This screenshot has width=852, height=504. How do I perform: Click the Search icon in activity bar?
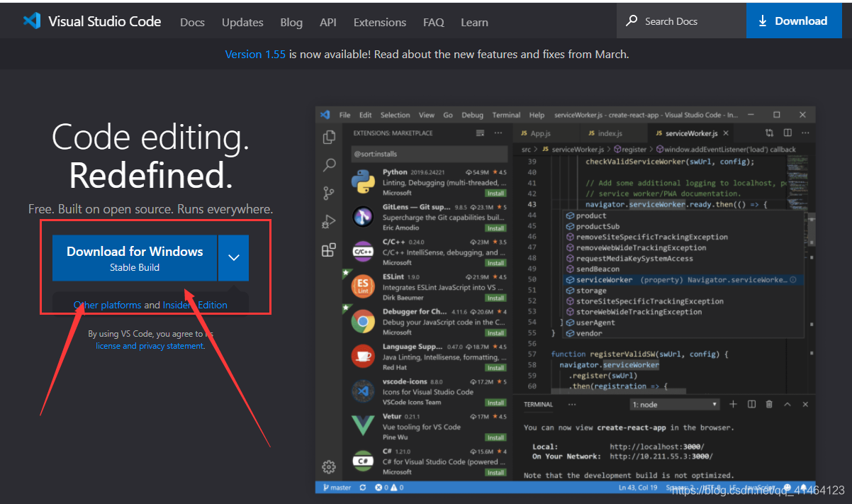click(x=329, y=165)
